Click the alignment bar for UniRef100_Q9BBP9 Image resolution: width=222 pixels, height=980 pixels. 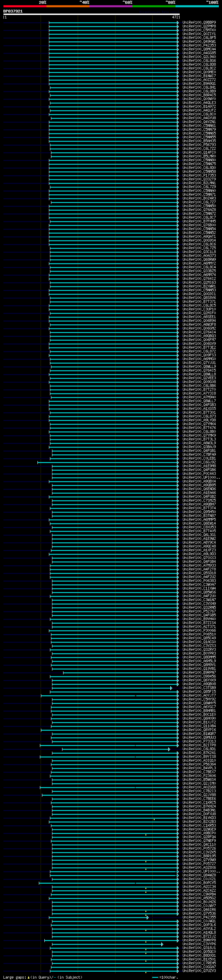[114, 23]
